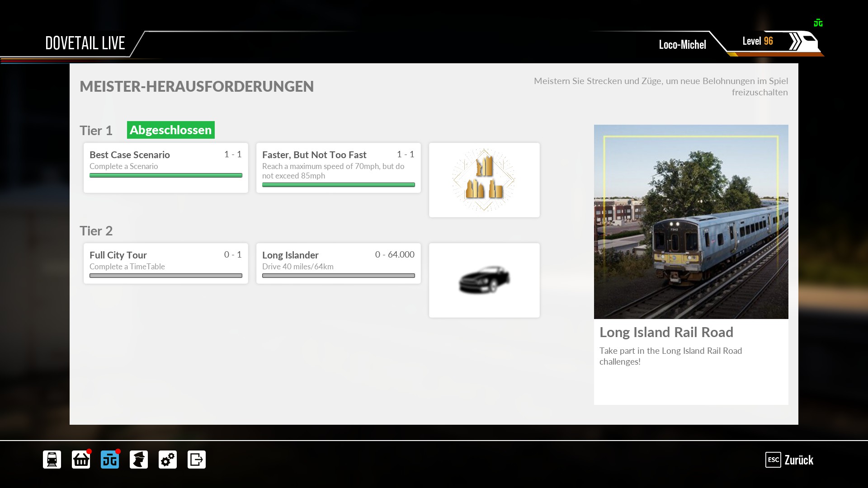Select the blue Dovetail Live icon
Image resolution: width=868 pixels, height=488 pixels.
coord(110,460)
